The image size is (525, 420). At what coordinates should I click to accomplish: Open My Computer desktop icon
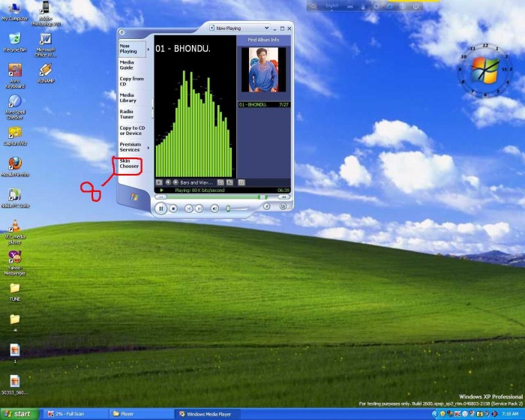click(15, 12)
